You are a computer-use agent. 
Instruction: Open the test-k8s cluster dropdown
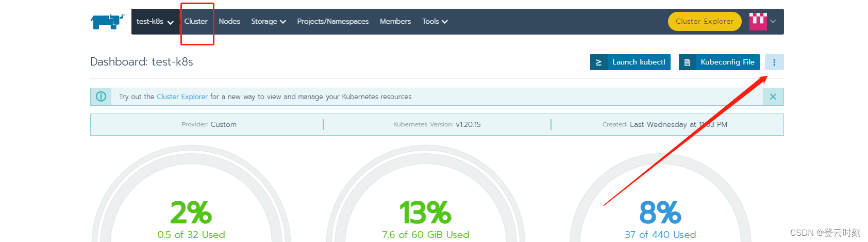coord(155,22)
